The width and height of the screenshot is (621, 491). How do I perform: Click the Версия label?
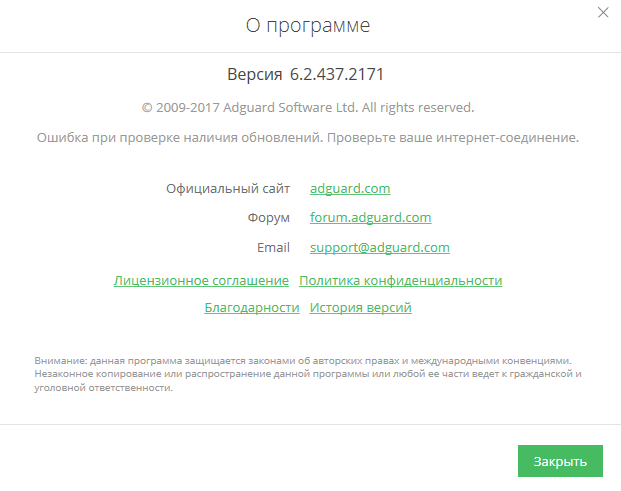coord(255,75)
